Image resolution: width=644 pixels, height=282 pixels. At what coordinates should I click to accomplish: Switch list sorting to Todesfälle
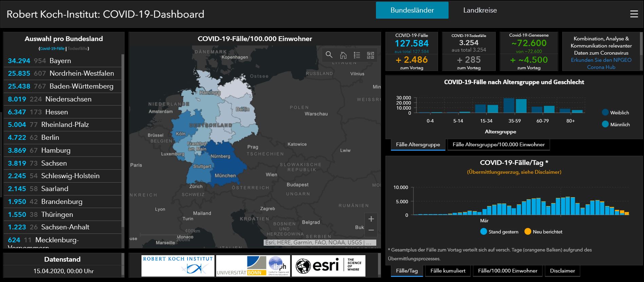point(77,49)
